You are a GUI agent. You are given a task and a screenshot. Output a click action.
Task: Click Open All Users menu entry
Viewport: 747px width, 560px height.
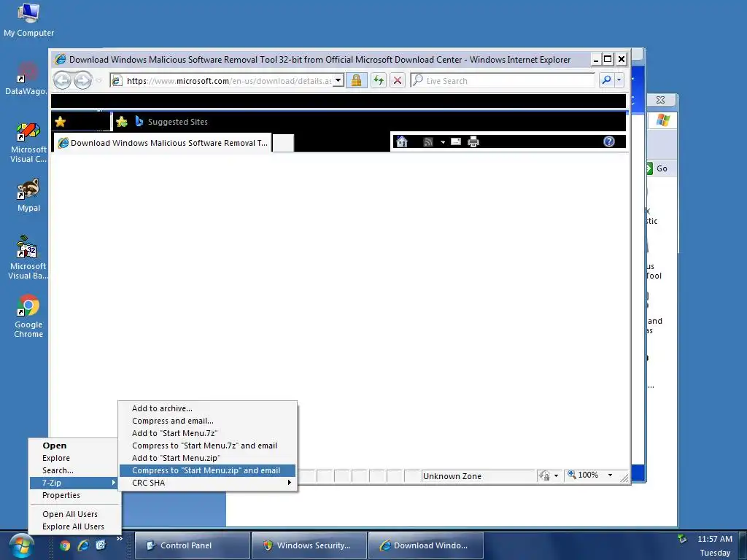click(74, 514)
